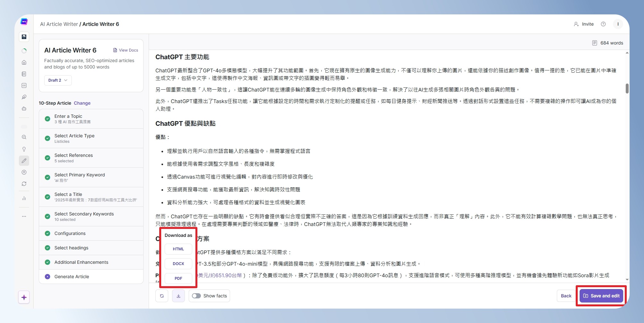Open the Enter a Topic step
The width and height of the screenshot is (644, 323).
pyautogui.click(x=91, y=119)
